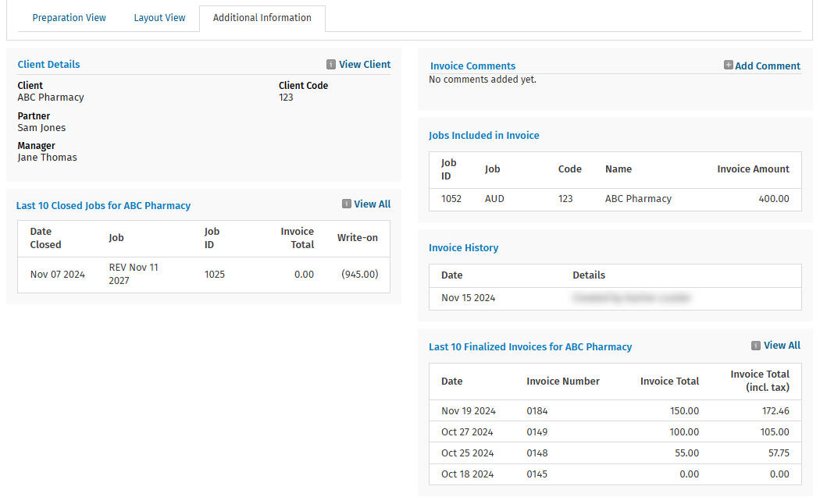Click invoice amount 400.00

[774, 198]
